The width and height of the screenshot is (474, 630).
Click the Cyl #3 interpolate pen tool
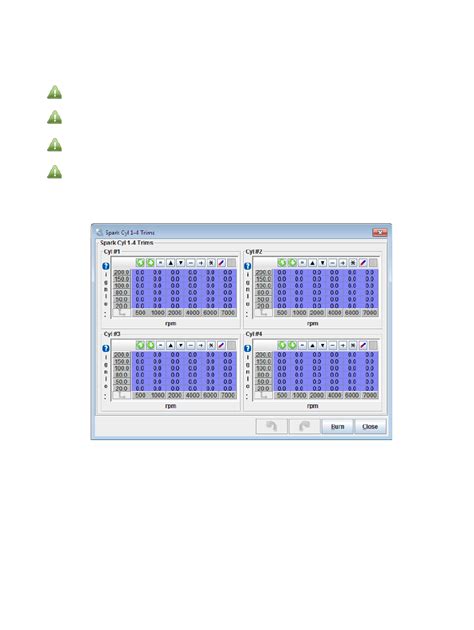pos(221,345)
